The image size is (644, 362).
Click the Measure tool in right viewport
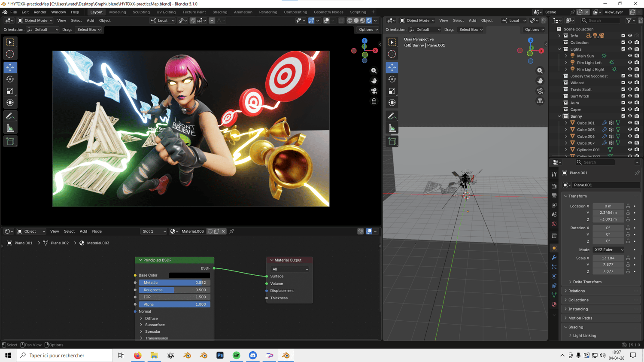pyautogui.click(x=392, y=128)
